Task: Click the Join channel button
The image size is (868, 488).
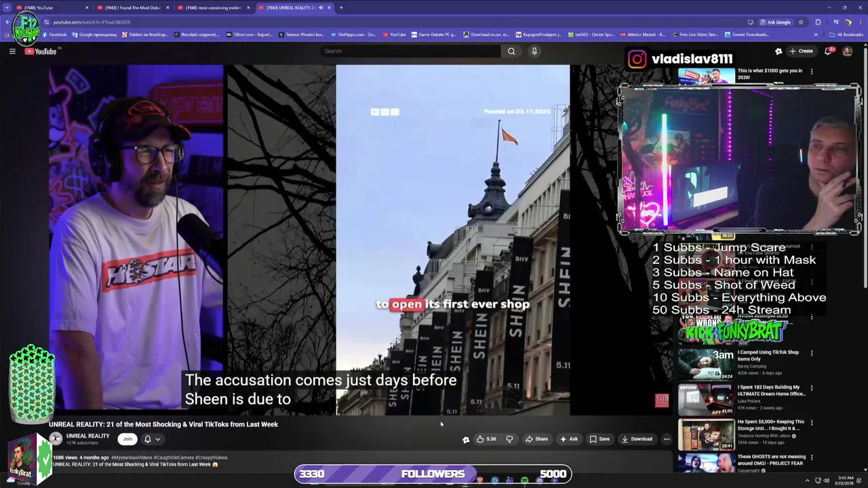Action: (127, 439)
